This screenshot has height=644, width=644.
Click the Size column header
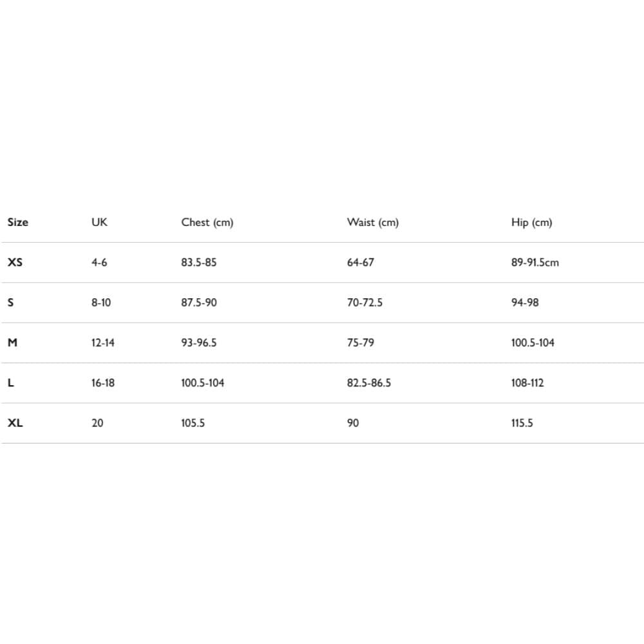tap(18, 222)
